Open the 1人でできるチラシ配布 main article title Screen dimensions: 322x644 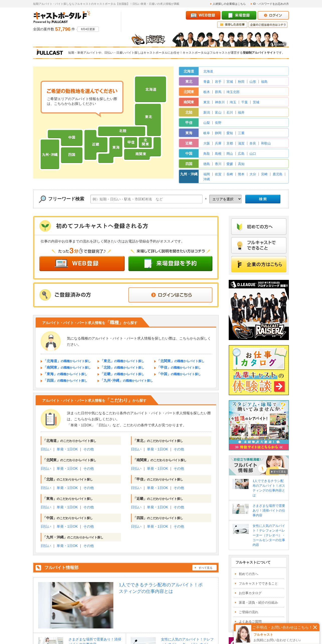click(x=161, y=588)
